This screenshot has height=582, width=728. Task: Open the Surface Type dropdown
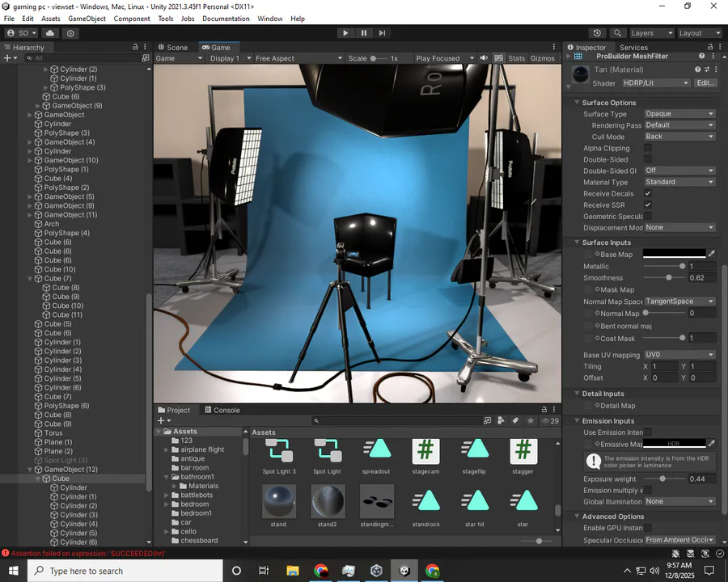coord(679,114)
